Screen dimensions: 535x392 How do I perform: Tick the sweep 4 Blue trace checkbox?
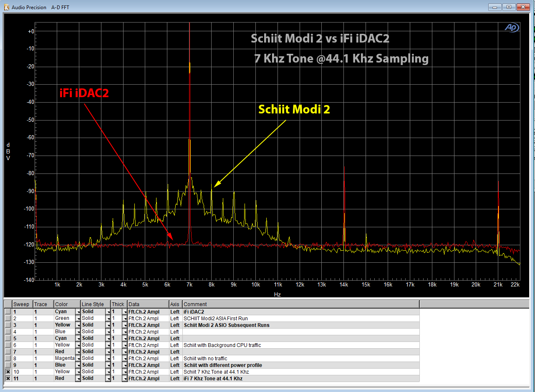click(8, 332)
